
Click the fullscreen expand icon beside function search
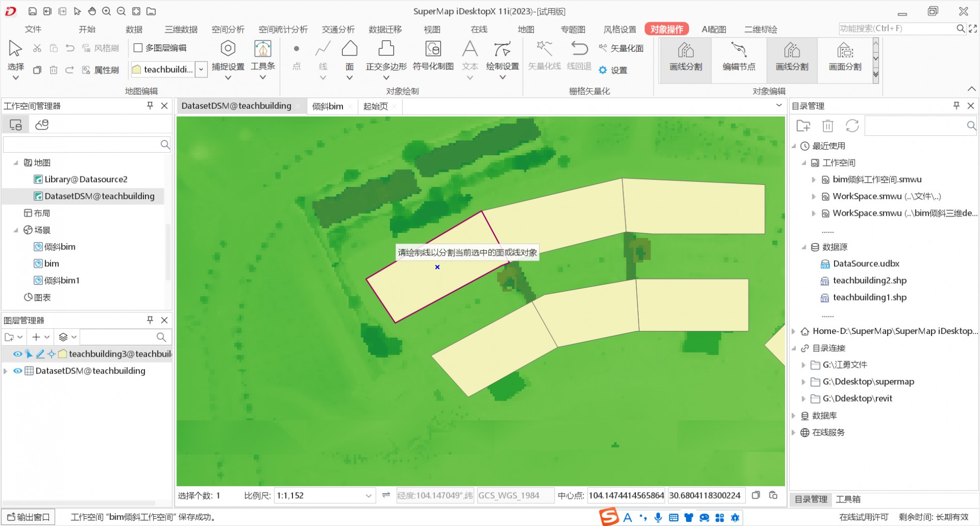point(973,29)
